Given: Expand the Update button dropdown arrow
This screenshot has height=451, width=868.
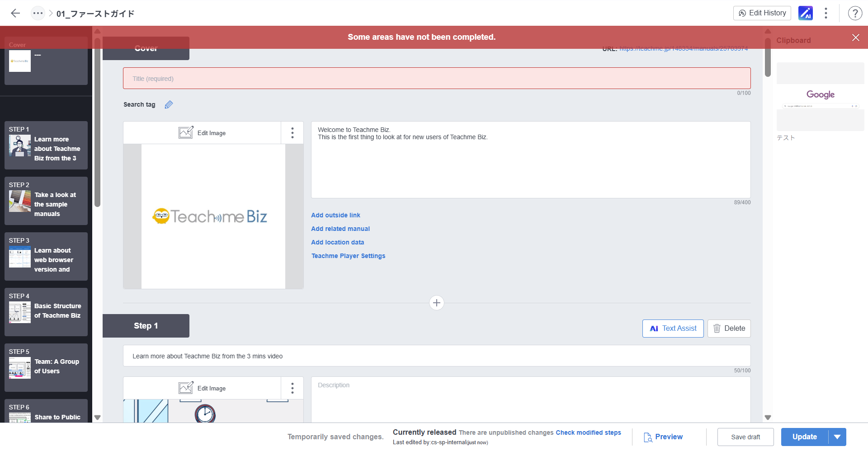Looking at the screenshot, I should [x=837, y=437].
